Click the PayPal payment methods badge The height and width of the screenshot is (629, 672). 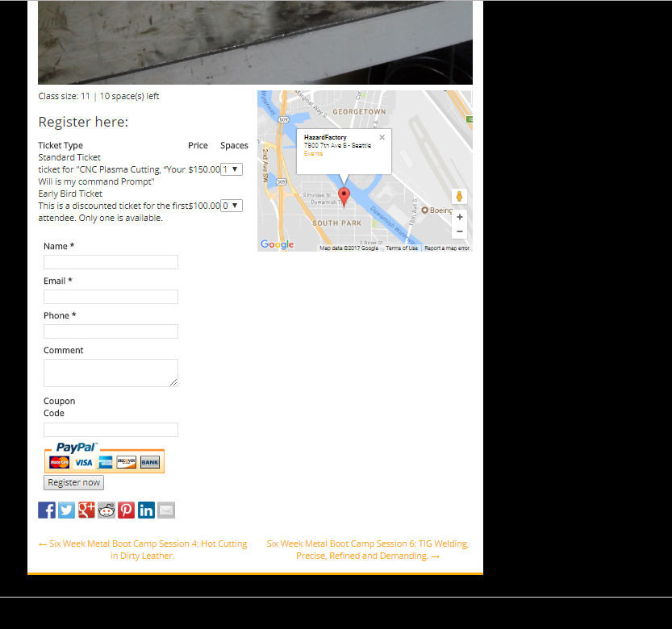pyautogui.click(x=104, y=457)
